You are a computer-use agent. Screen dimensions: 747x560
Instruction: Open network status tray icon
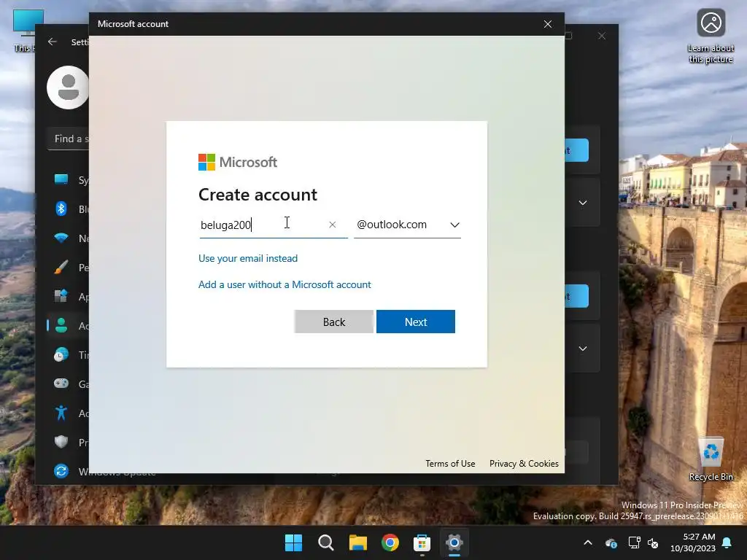tap(634, 542)
